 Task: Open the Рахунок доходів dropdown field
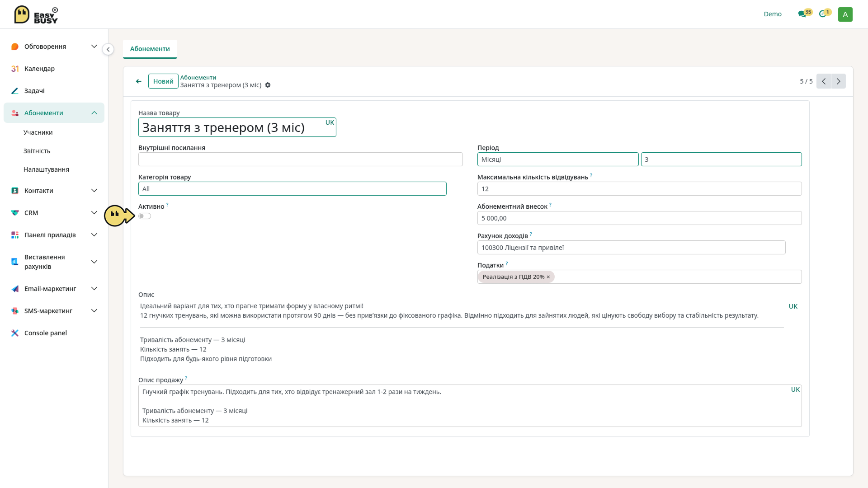(631, 248)
